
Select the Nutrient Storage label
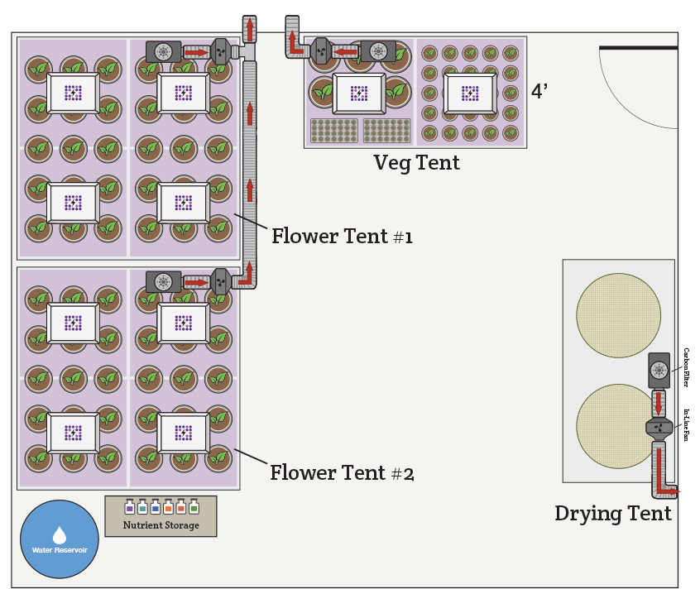pos(161,524)
